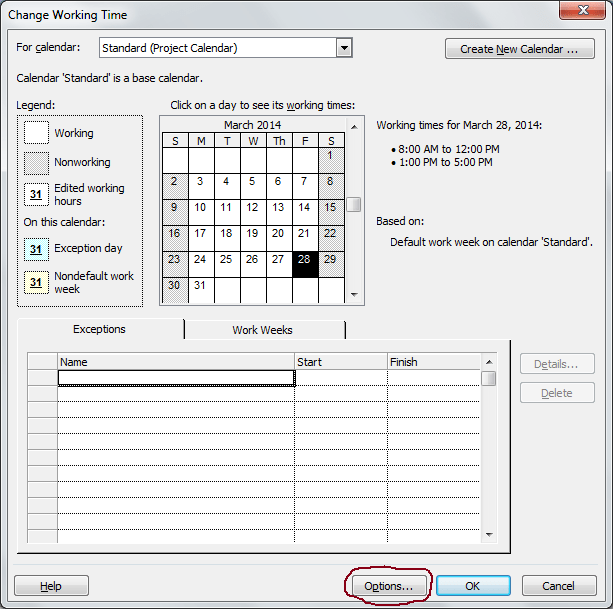Choose March 17 in the calendar
The height and width of the screenshot is (609, 613).
pos(201,238)
